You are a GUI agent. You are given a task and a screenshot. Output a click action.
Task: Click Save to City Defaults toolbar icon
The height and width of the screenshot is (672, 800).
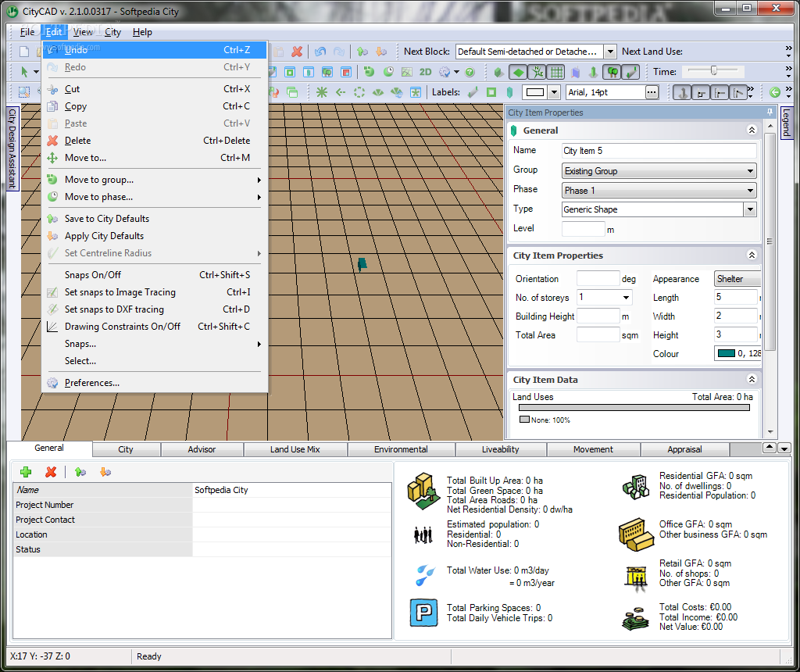point(362,52)
